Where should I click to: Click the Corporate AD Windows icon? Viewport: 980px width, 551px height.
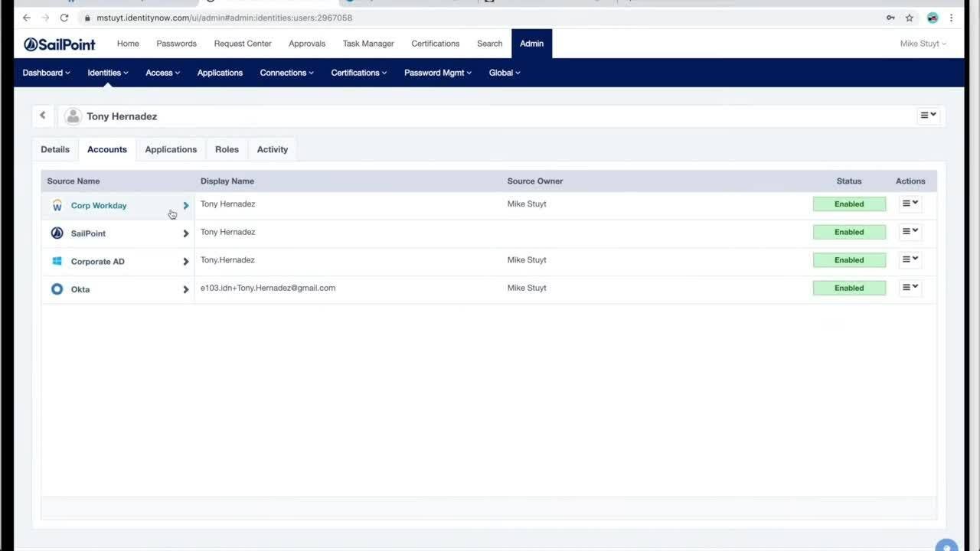point(57,261)
